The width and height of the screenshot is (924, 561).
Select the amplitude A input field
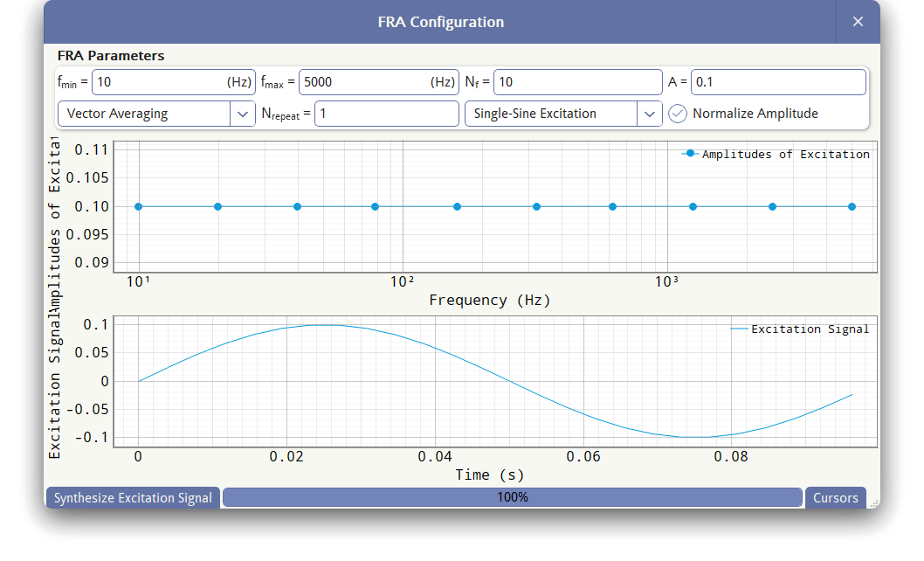tap(778, 82)
